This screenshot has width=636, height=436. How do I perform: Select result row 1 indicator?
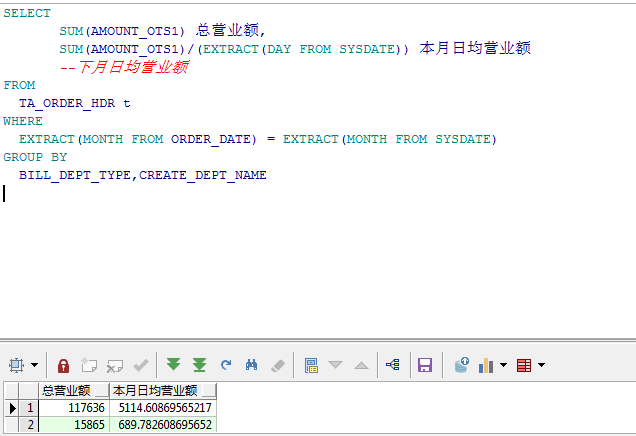coord(12,408)
